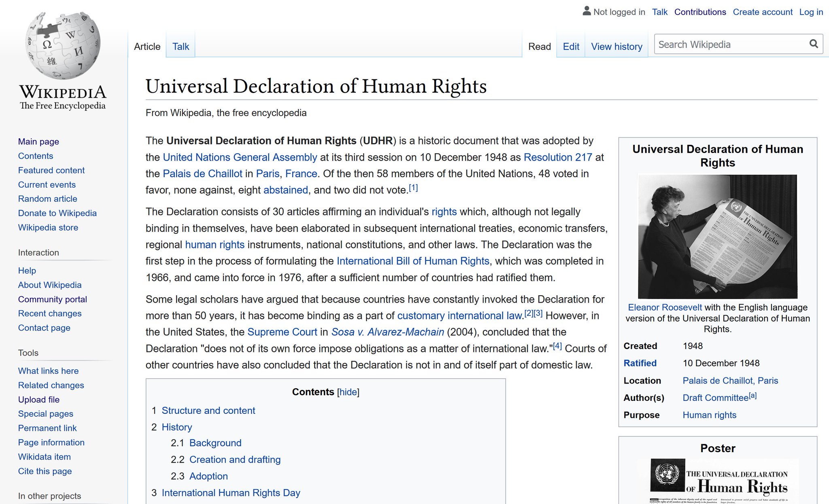Open citation footnote [1]

click(413, 188)
